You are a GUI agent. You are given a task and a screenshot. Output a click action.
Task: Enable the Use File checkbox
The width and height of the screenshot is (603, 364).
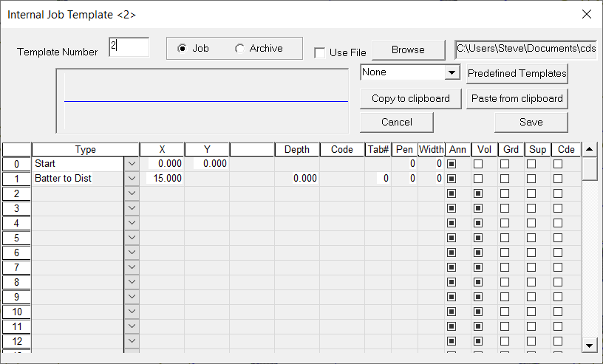pyautogui.click(x=319, y=52)
